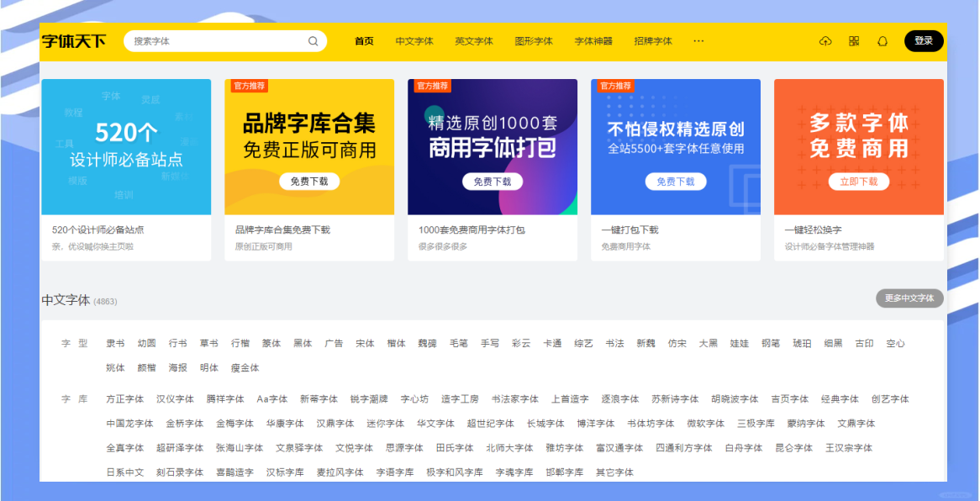Click the 字体天下 logo
Screen dimensions: 980x501
(x=74, y=41)
